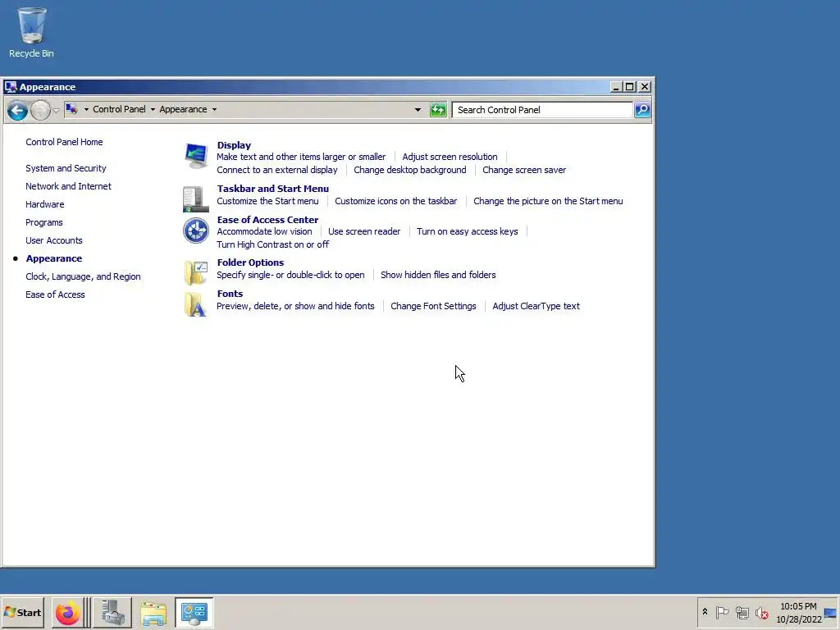
Task: Expand the root arrow before Control Panel
Action: point(86,109)
